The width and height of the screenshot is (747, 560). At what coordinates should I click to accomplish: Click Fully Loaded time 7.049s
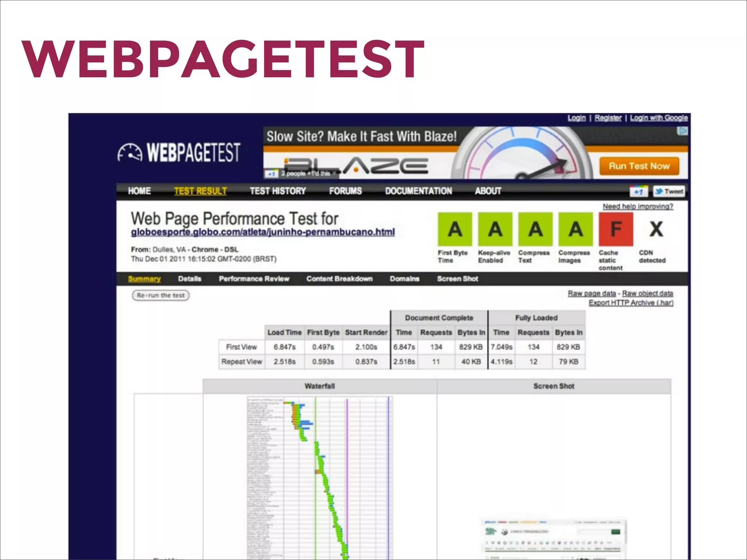click(502, 347)
